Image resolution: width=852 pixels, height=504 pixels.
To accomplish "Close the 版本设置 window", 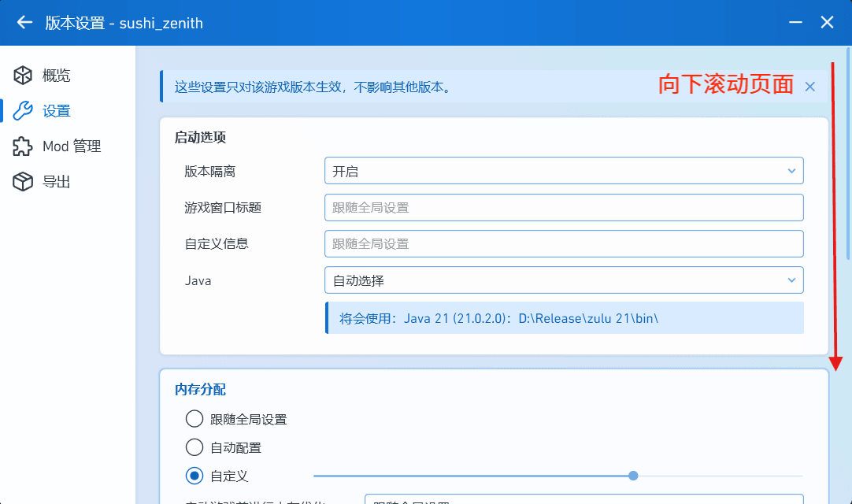I will [x=827, y=22].
